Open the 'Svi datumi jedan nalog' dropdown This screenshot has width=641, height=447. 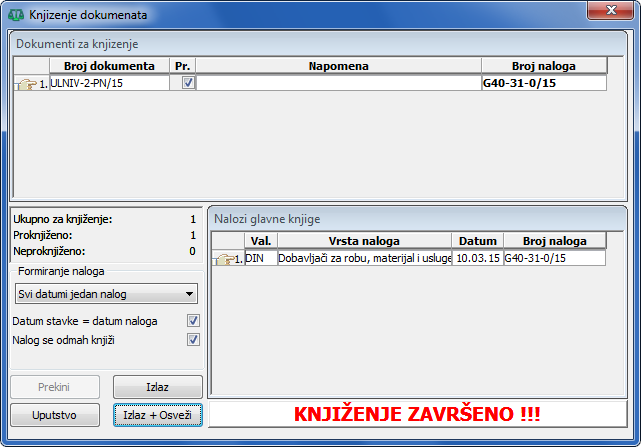pyautogui.click(x=107, y=293)
